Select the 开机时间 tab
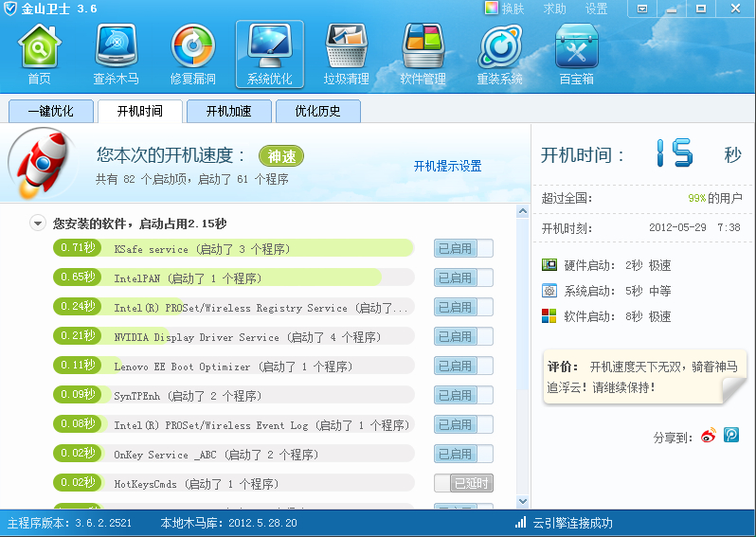Screen dimensions: 756x537 140,112
